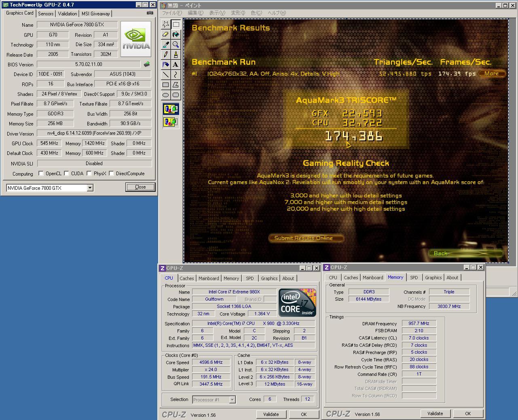
Task: Enable the CUDA checkbox
Action: pyautogui.click(x=66, y=174)
